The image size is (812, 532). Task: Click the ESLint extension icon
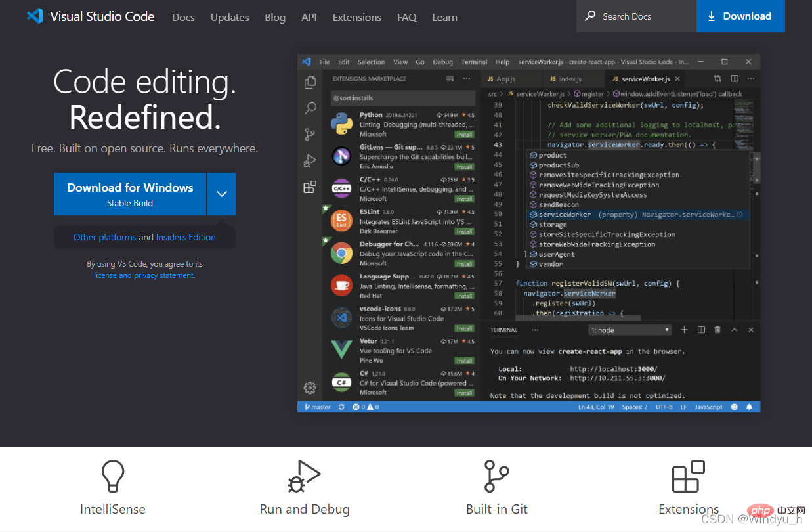tap(341, 221)
